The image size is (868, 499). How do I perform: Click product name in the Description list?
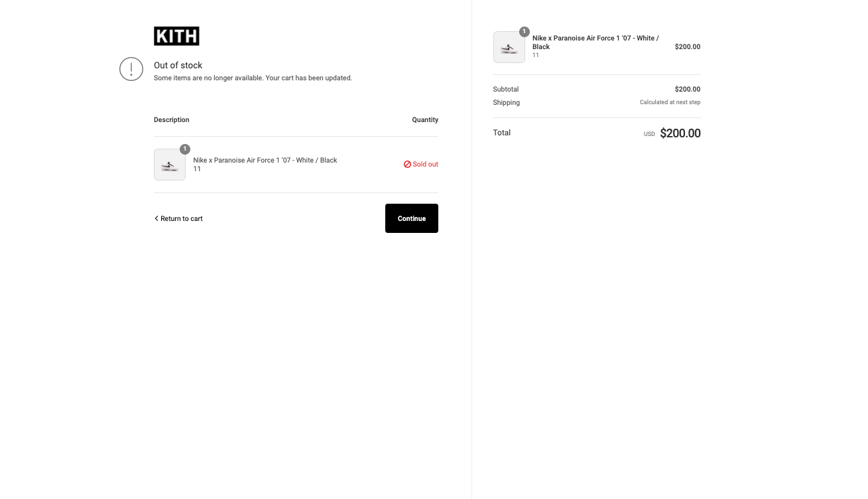coord(265,160)
